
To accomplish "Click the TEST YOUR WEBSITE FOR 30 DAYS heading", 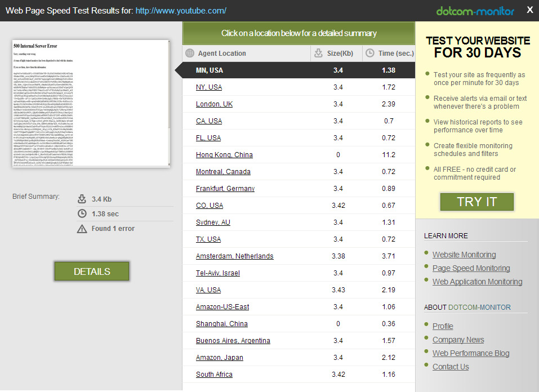I will click(x=478, y=47).
